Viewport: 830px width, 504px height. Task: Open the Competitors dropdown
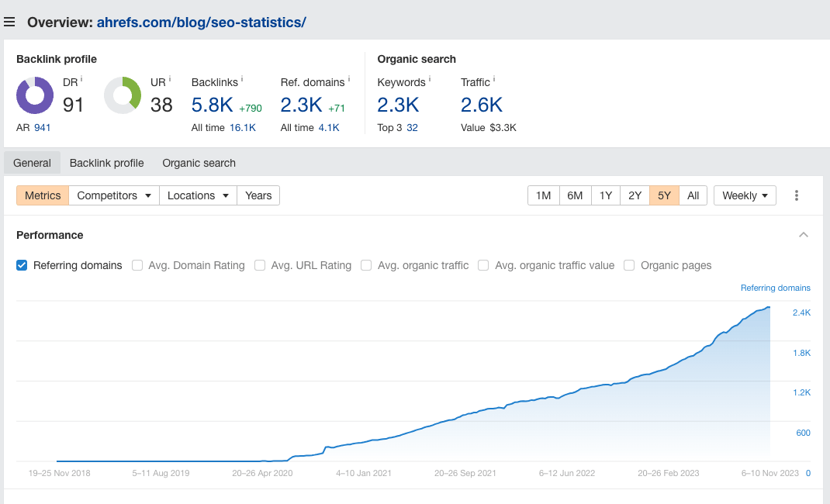(113, 195)
